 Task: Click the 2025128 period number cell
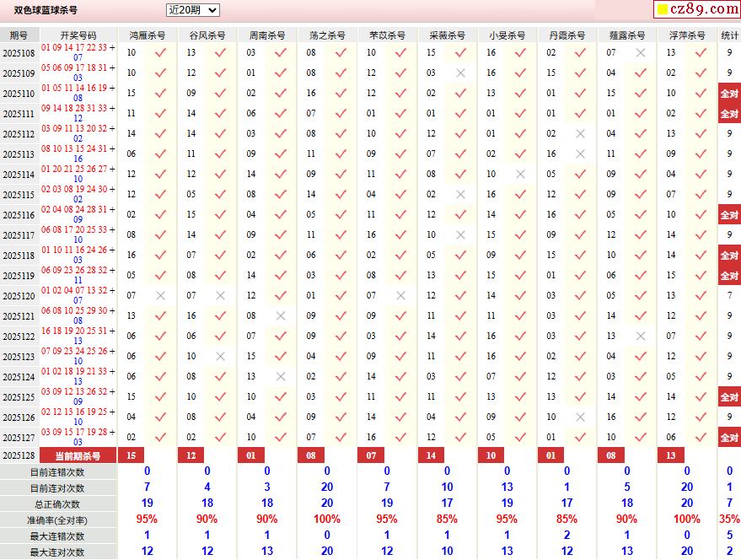click(19, 455)
